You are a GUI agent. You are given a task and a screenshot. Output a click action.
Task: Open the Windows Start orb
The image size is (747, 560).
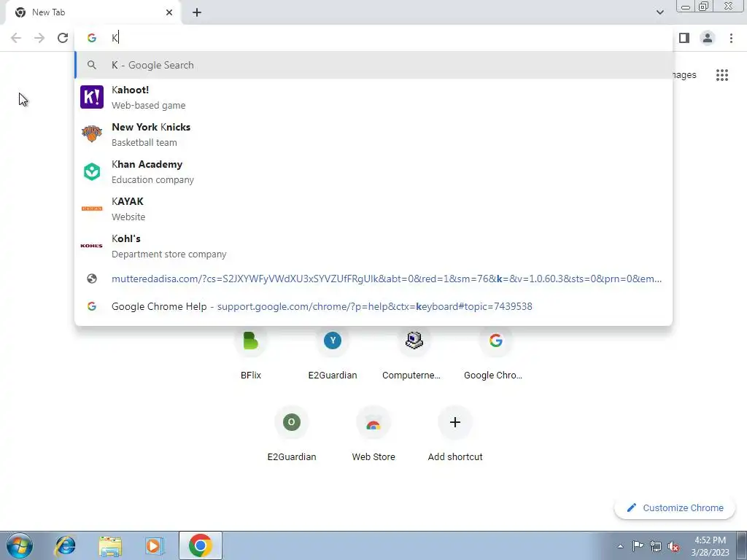(20, 545)
